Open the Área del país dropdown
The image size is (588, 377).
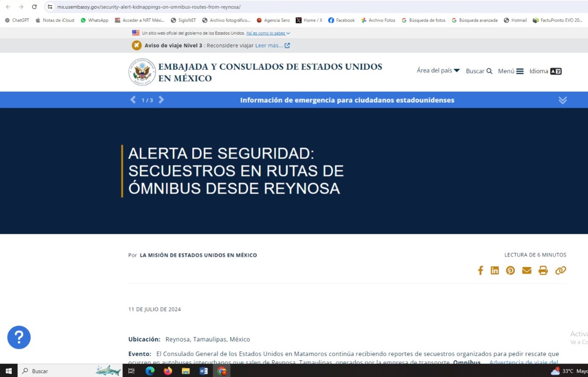point(438,70)
